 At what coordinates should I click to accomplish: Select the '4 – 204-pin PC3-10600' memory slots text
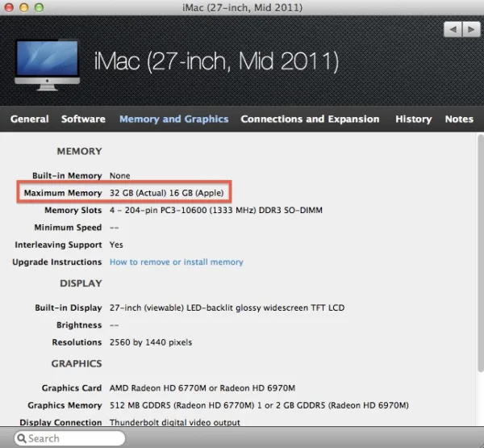(x=216, y=210)
